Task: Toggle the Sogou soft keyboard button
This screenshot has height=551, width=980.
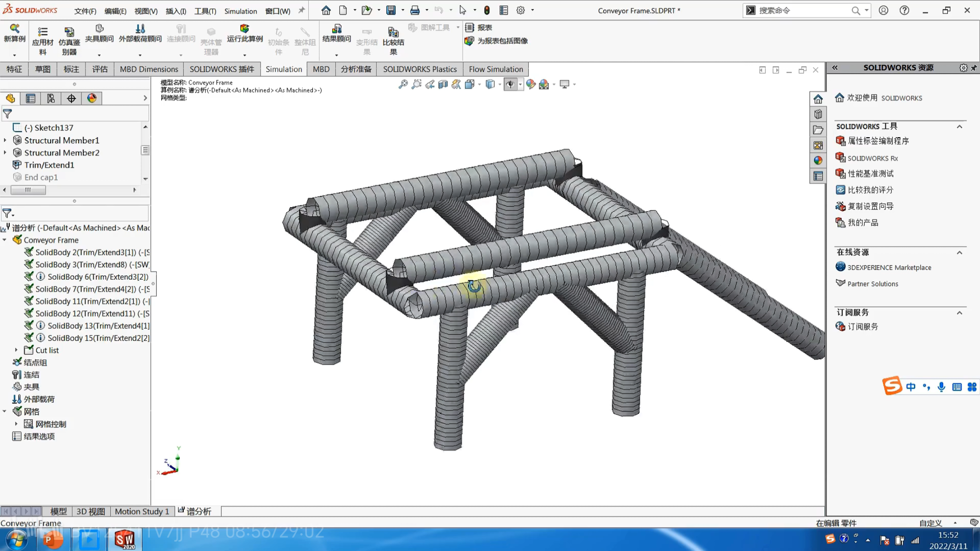Action: (x=957, y=387)
